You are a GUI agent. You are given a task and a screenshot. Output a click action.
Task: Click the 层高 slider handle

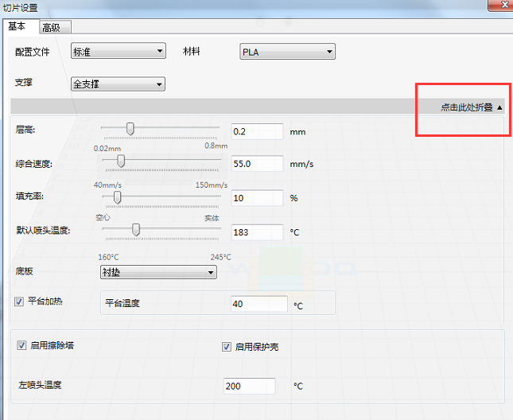click(x=130, y=129)
